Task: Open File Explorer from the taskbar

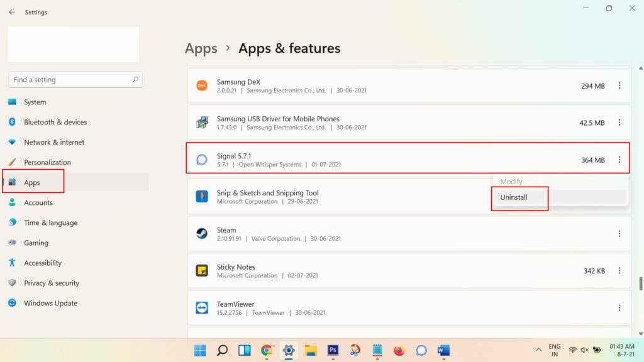Action: (311, 350)
